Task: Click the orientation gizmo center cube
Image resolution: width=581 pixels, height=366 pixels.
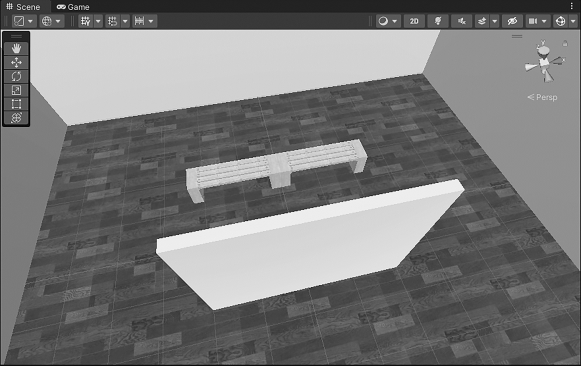Action: (x=544, y=62)
